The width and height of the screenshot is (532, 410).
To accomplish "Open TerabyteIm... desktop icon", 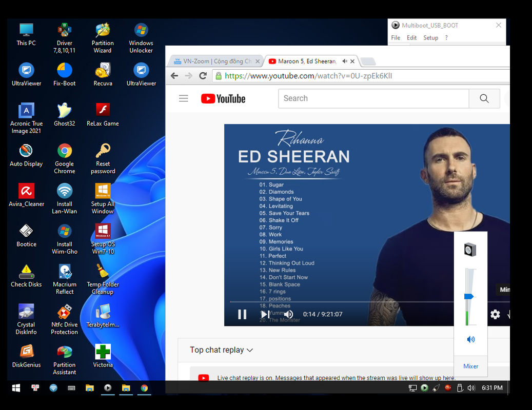I will [x=103, y=316].
